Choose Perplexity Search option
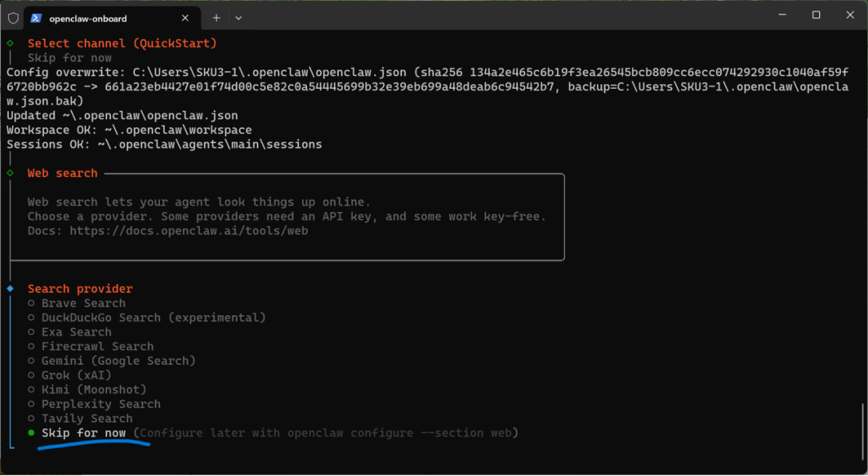The image size is (868, 476). (101, 404)
